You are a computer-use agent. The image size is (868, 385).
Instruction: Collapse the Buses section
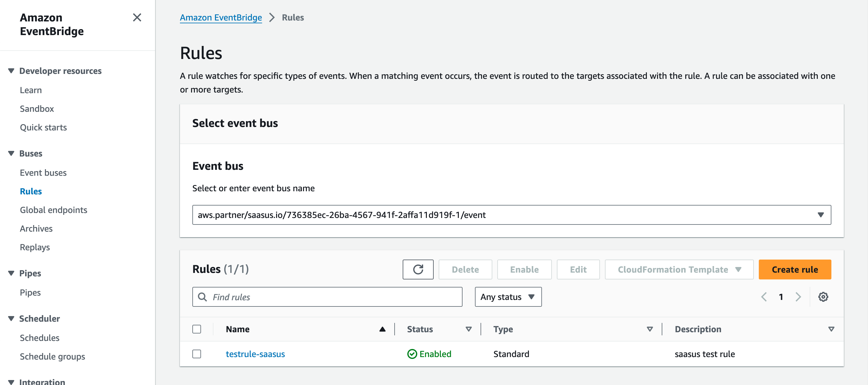point(11,153)
